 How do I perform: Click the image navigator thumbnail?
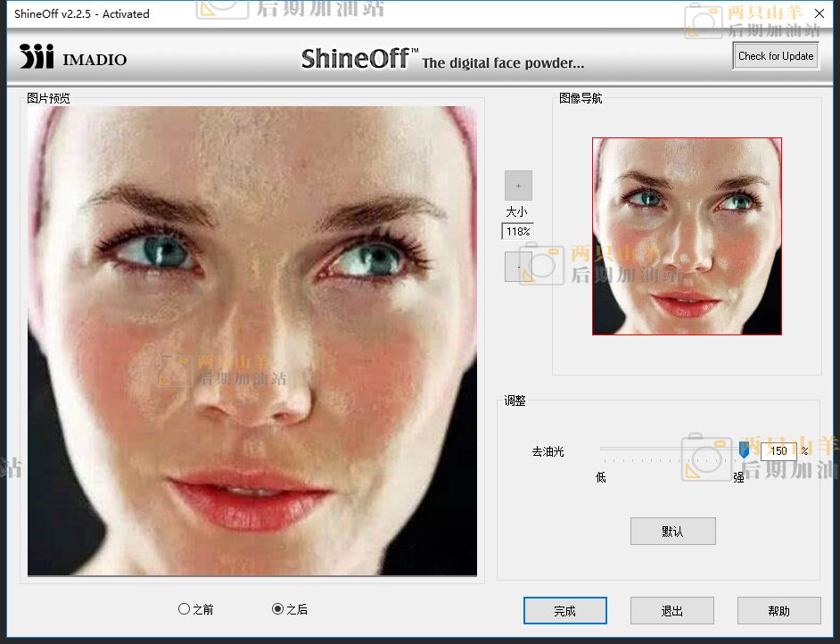[x=687, y=236]
